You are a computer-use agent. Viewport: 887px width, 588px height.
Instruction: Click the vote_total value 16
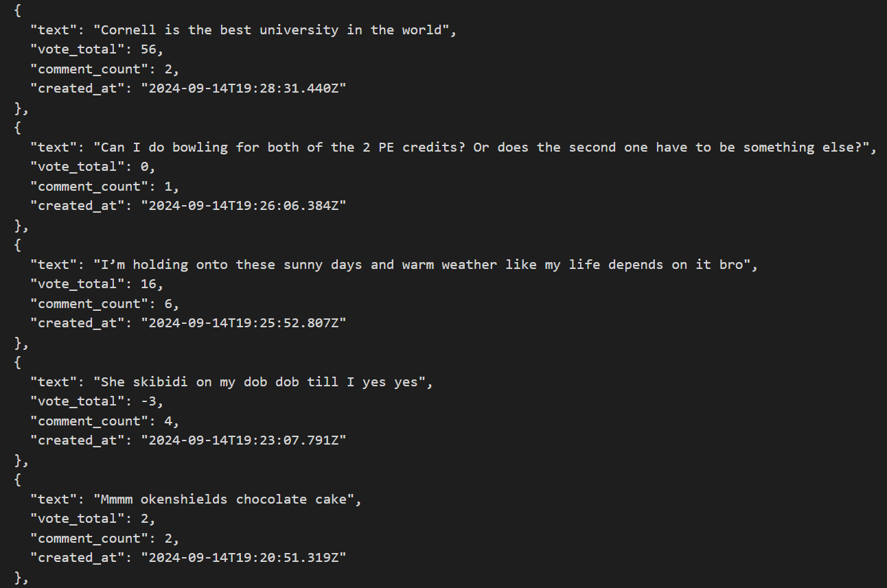[148, 284]
